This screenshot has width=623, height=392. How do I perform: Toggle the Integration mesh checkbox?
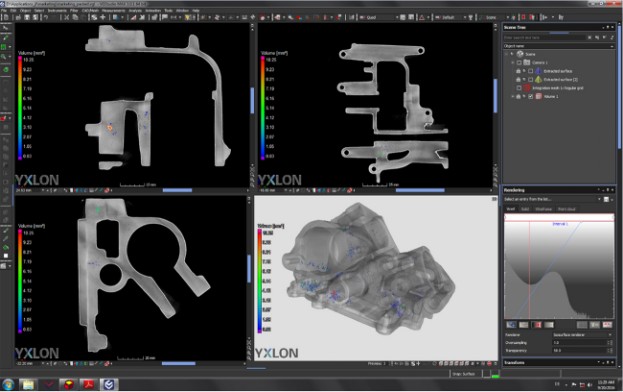(519, 88)
